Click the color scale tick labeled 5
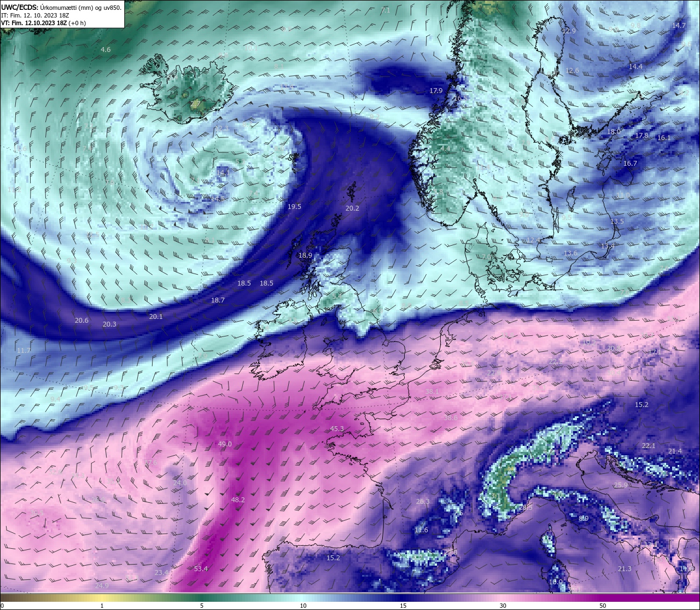This screenshot has height=610, width=700. point(202,606)
